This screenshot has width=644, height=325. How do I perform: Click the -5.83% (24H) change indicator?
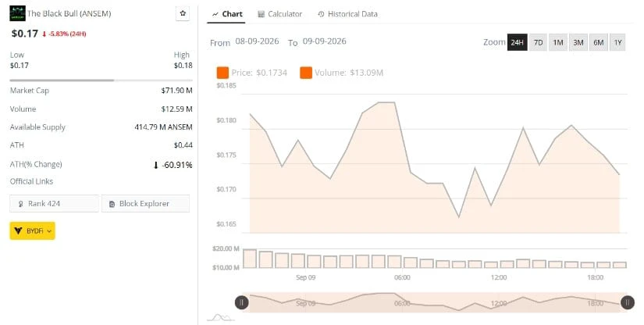(x=64, y=34)
